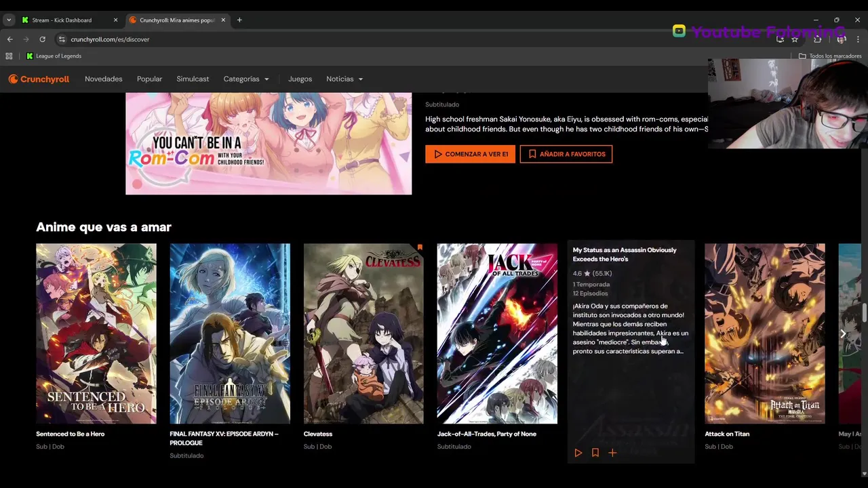Open Jack of All Trades poster
The width and height of the screenshot is (868, 488).
[497, 333]
